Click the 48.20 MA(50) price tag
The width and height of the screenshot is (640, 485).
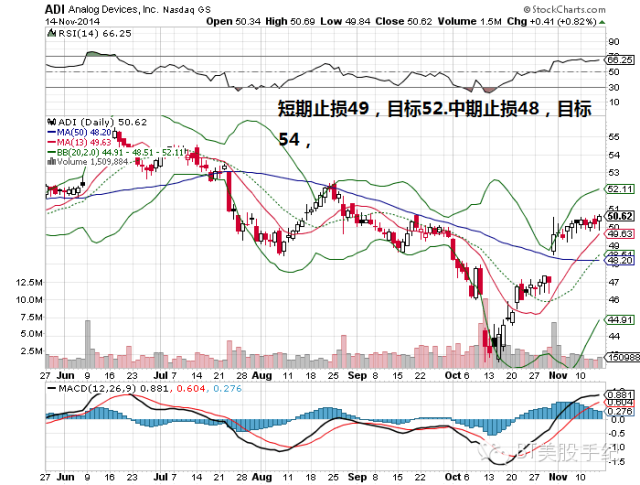[620, 260]
